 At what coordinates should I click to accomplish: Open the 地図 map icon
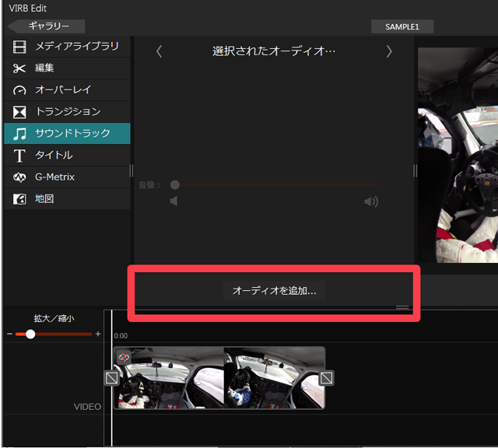[x=19, y=199]
